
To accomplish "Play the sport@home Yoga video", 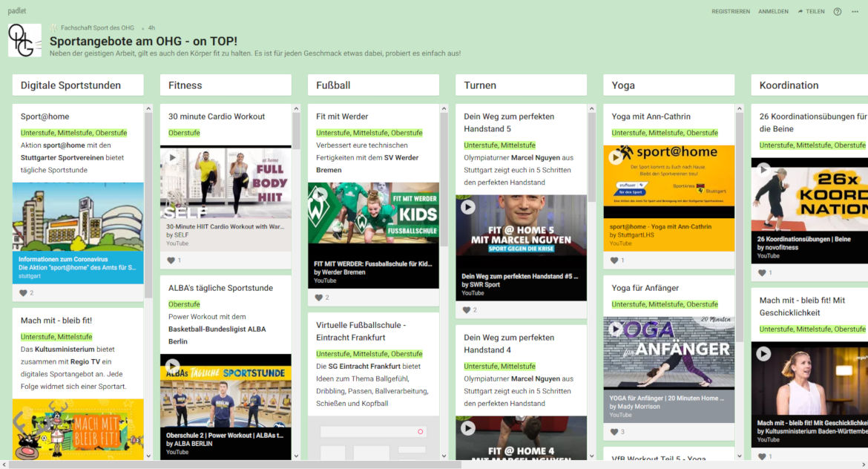I will [616, 158].
